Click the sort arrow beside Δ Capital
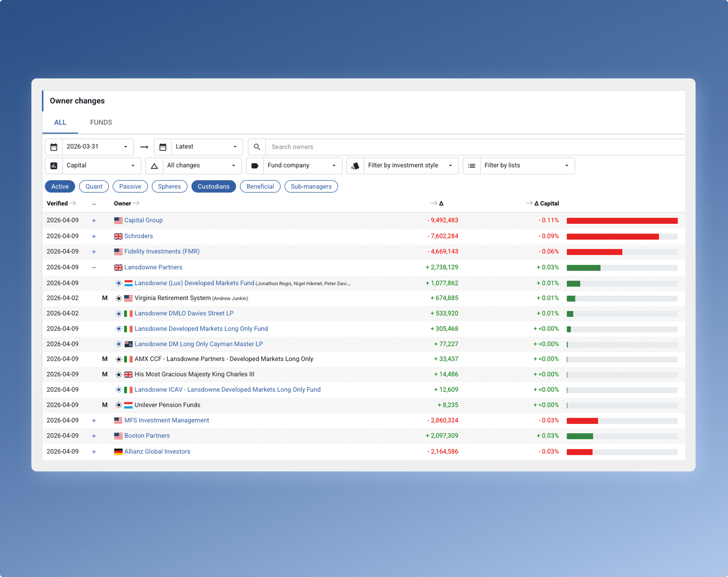The width and height of the screenshot is (728, 577). coord(529,203)
